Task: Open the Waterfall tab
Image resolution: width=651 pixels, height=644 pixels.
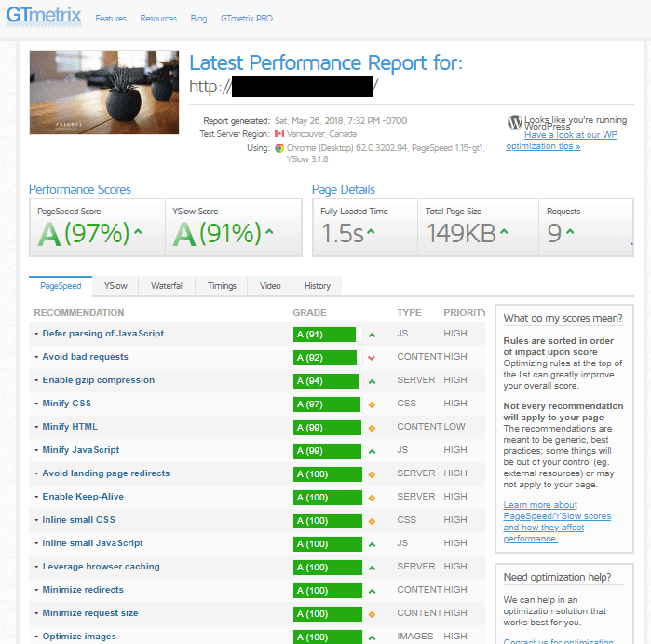Action: pyautogui.click(x=167, y=286)
